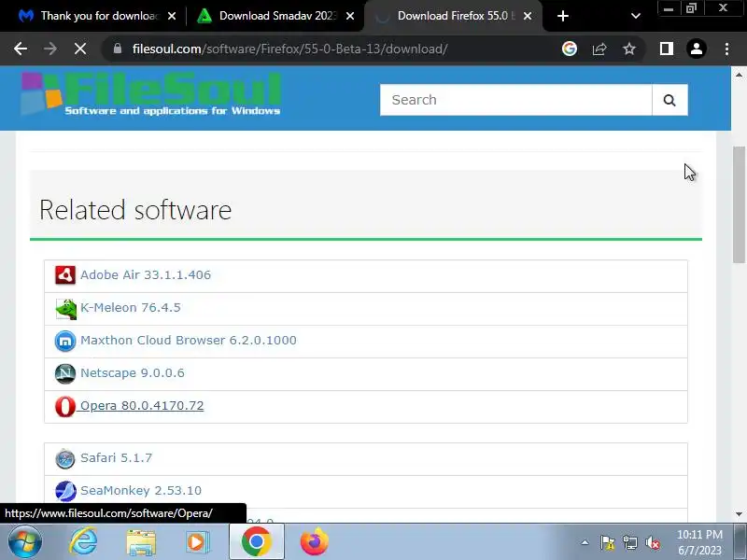This screenshot has height=560, width=747.
Task: Open the side panel icon
Action: [x=667, y=49]
